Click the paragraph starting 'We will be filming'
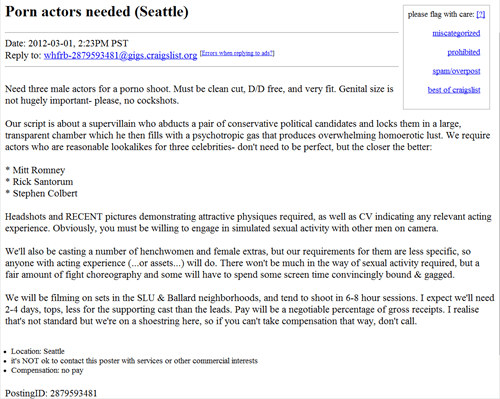 [x=250, y=309]
